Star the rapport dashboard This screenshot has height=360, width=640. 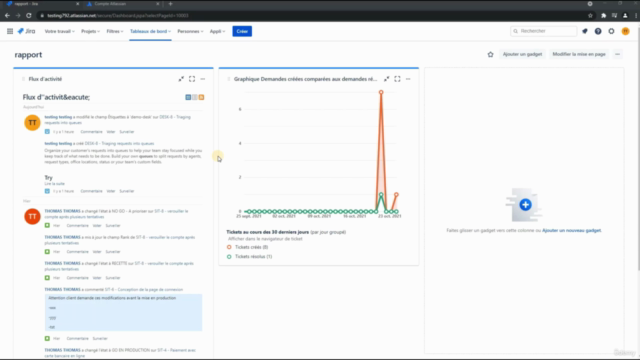491,54
